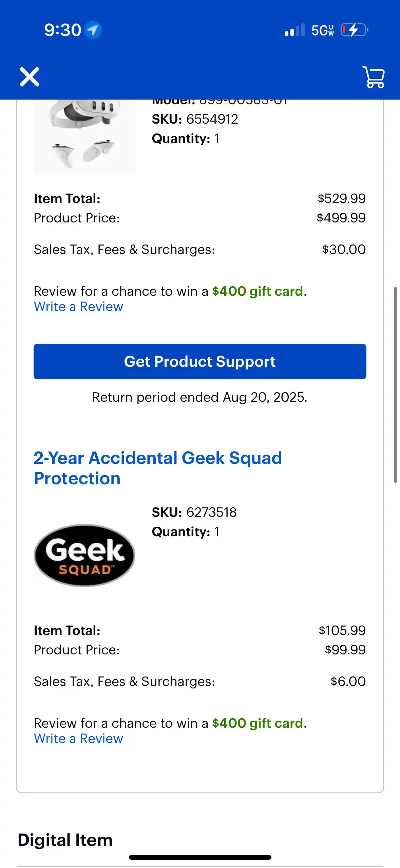Tap the cellular signal bars icon
Image resolution: width=400 pixels, height=868 pixels.
[x=294, y=30]
